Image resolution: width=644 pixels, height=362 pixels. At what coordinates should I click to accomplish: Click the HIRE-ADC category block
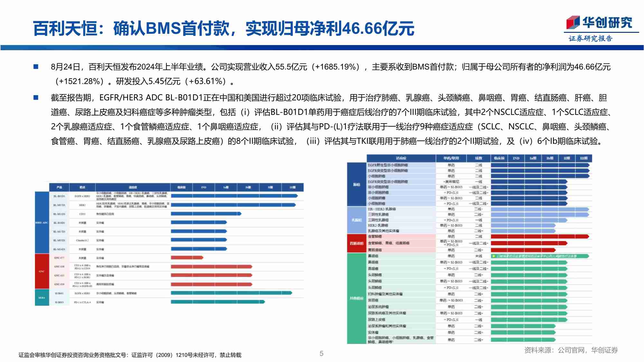point(42,222)
